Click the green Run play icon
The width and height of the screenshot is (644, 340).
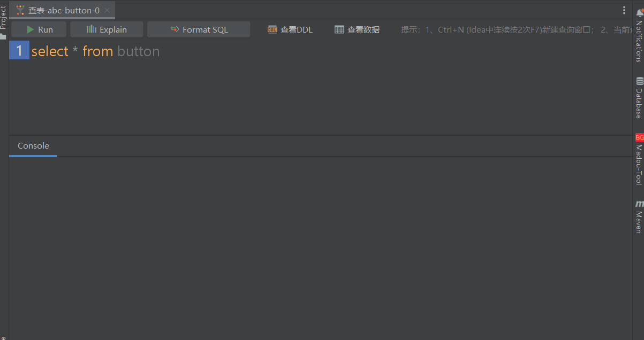click(x=31, y=29)
